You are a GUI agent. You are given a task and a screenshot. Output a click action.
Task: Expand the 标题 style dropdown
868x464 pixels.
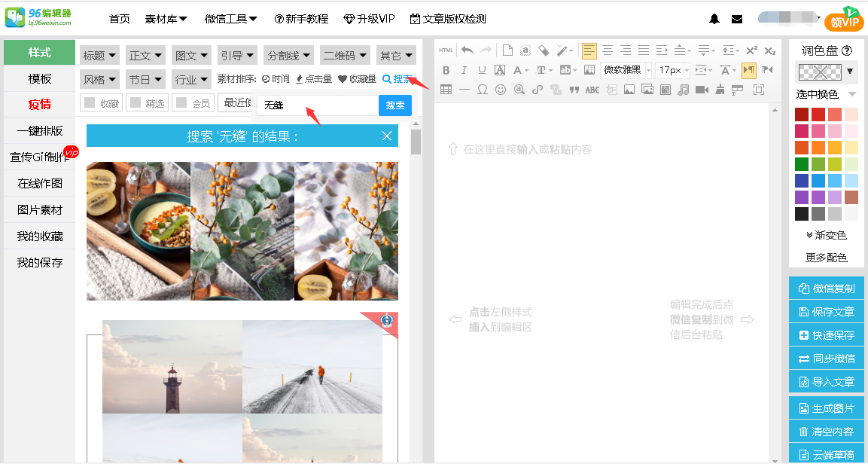pos(99,56)
